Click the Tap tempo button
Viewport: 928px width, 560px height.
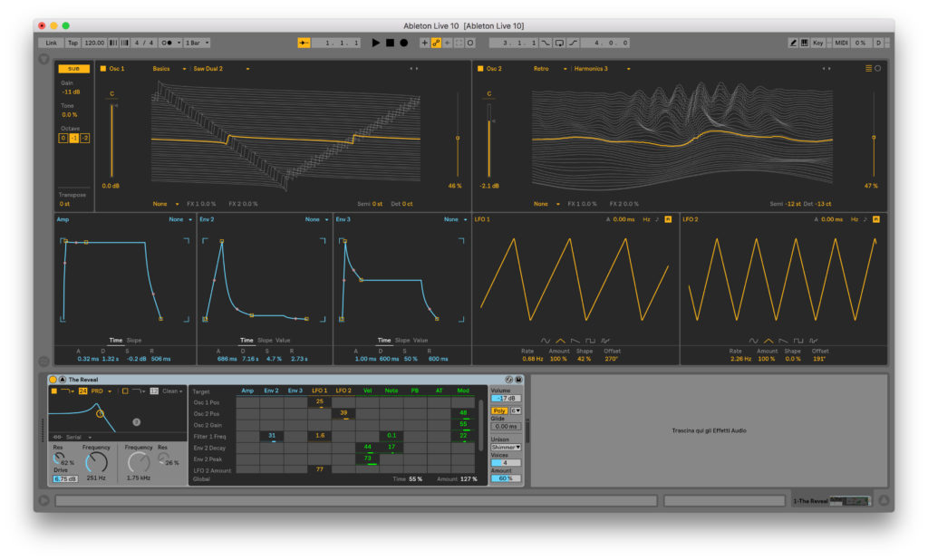point(72,42)
